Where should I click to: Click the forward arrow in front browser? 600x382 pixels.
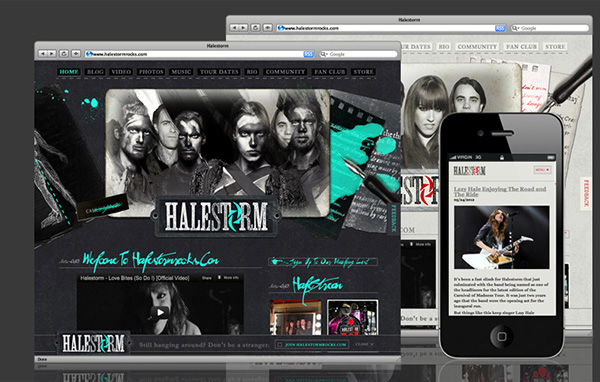coord(51,54)
